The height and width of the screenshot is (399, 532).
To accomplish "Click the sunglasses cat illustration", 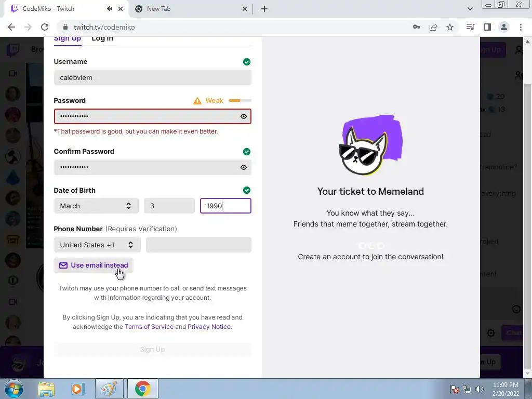I will pos(370,145).
